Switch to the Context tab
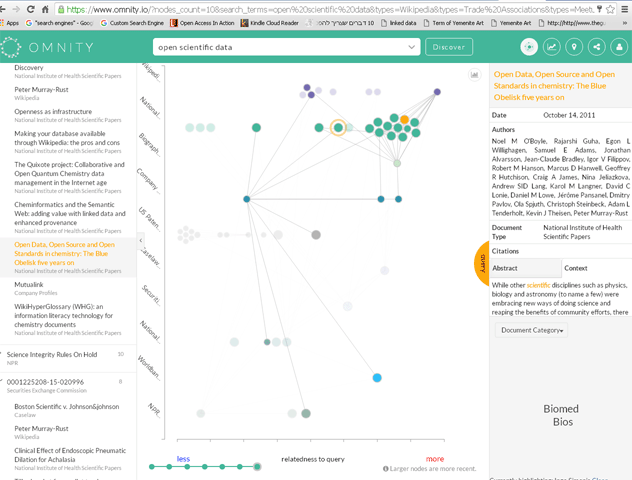 pos(576,268)
